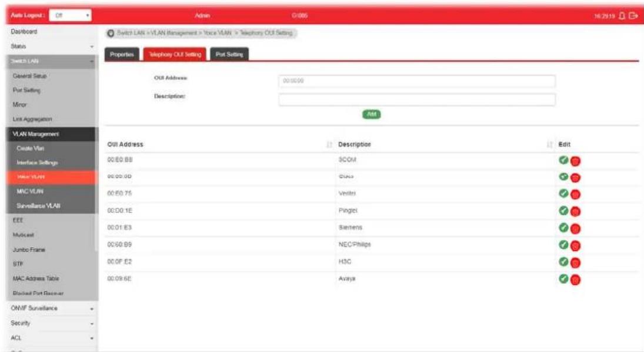Expand the ACL menu section

click(52, 338)
